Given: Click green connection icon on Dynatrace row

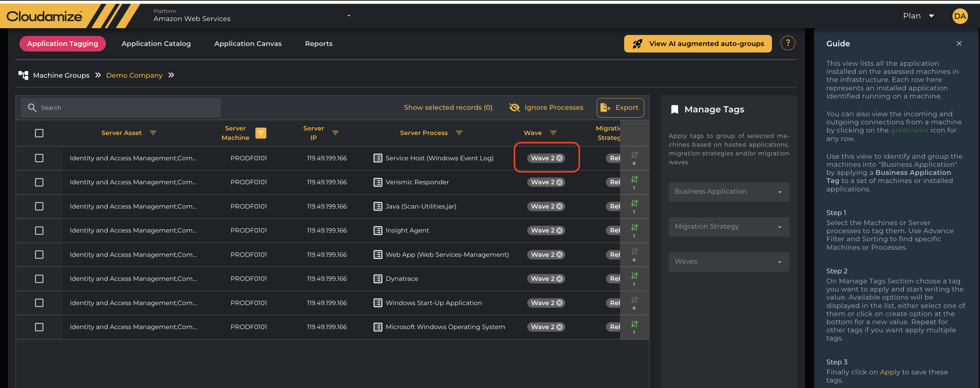Looking at the screenshot, I should click(x=634, y=276).
